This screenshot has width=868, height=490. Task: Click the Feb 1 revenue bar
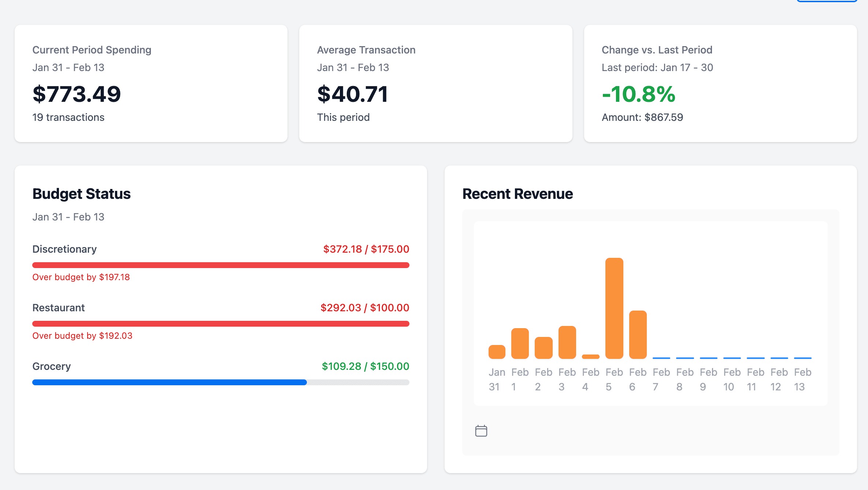pyautogui.click(x=520, y=343)
